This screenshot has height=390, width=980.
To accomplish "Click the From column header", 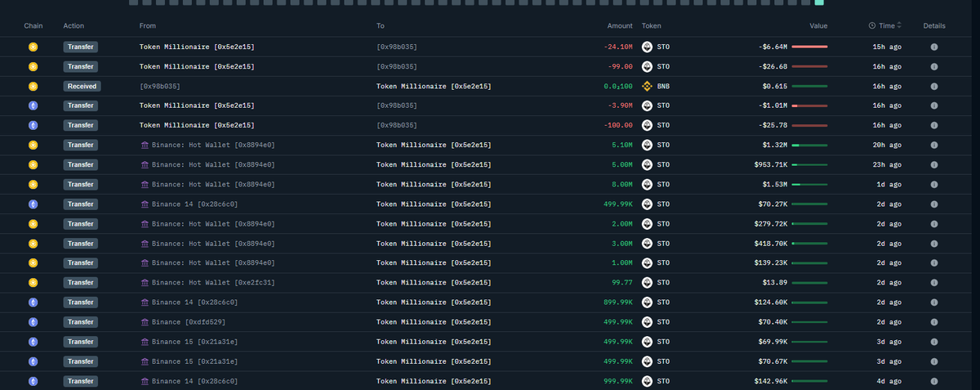I will pyautogui.click(x=148, y=26).
